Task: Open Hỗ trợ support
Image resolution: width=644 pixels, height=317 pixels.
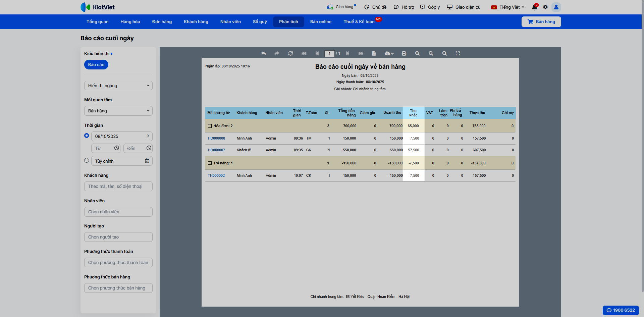Action: (404, 7)
